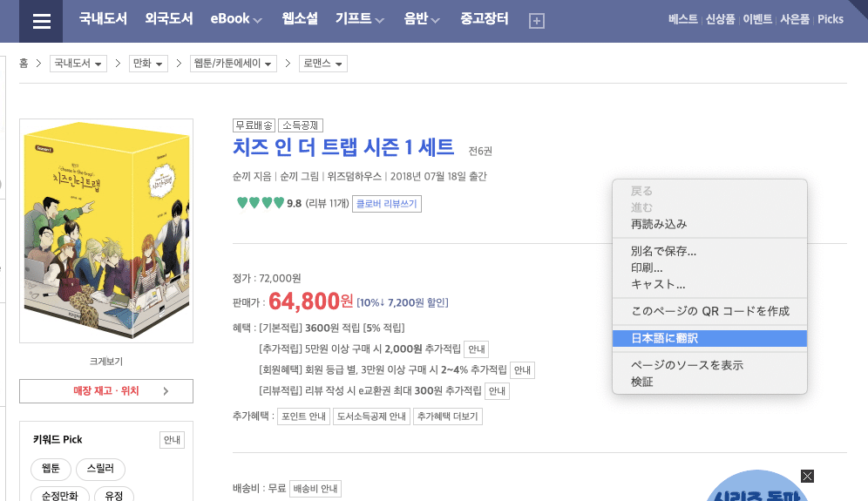The width and height of the screenshot is (868, 501).
Task: Open the 사은품 link
Action: pyautogui.click(x=795, y=19)
